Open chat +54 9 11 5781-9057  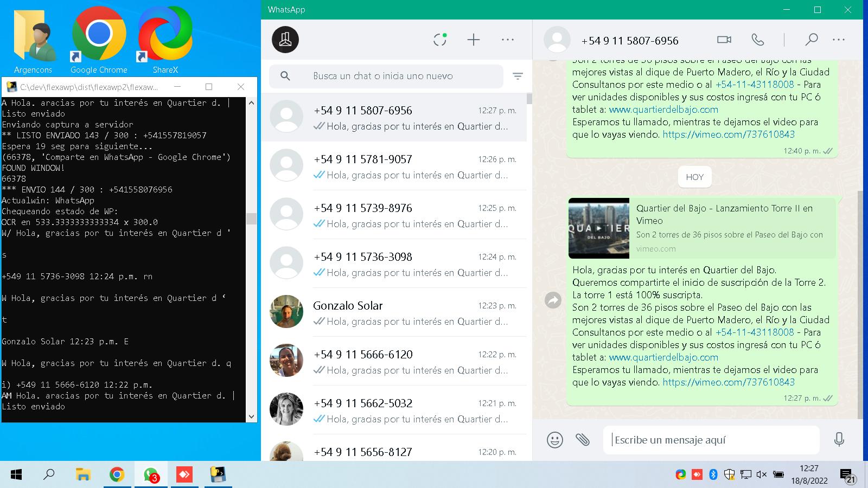[394, 166]
